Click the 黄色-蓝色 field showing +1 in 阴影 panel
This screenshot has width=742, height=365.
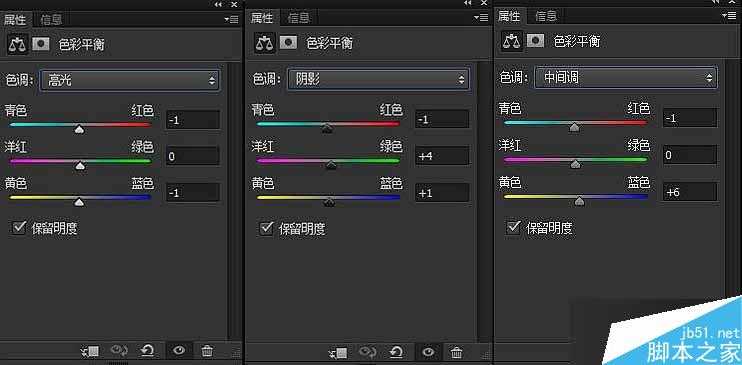tap(442, 192)
